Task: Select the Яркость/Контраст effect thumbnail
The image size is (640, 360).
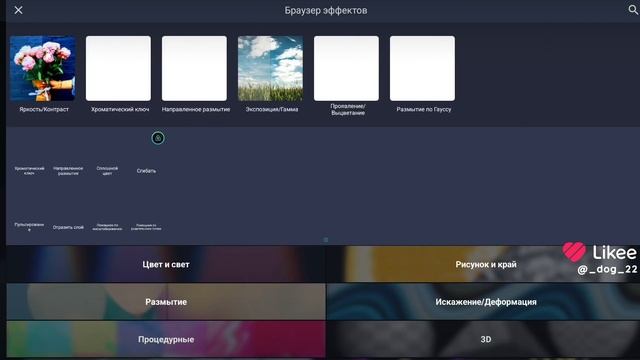Action: coord(42,68)
